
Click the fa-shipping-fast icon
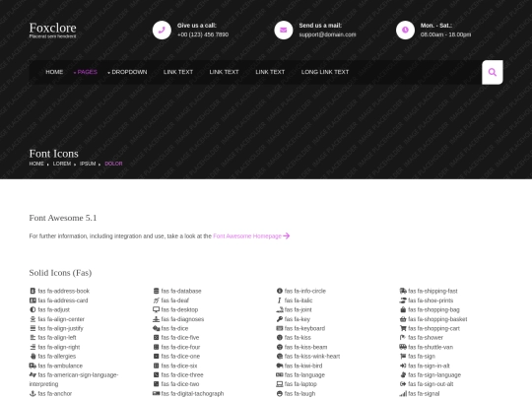[x=403, y=291]
